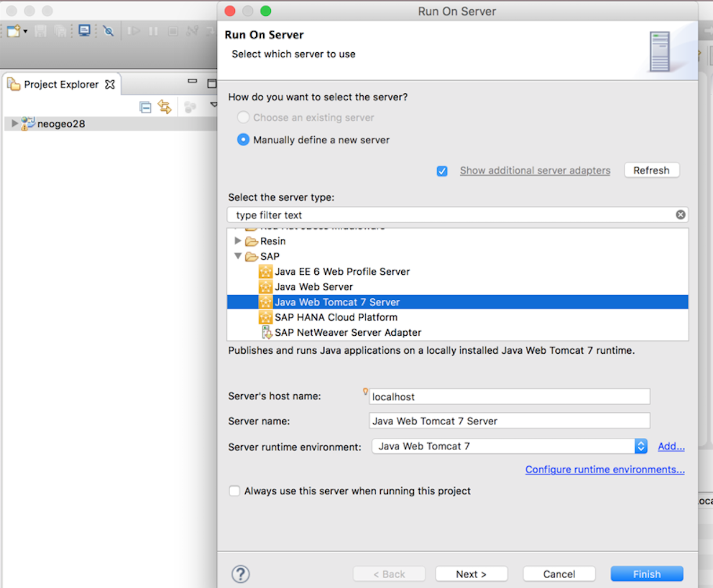Select the Project Explorer tab

click(61, 85)
